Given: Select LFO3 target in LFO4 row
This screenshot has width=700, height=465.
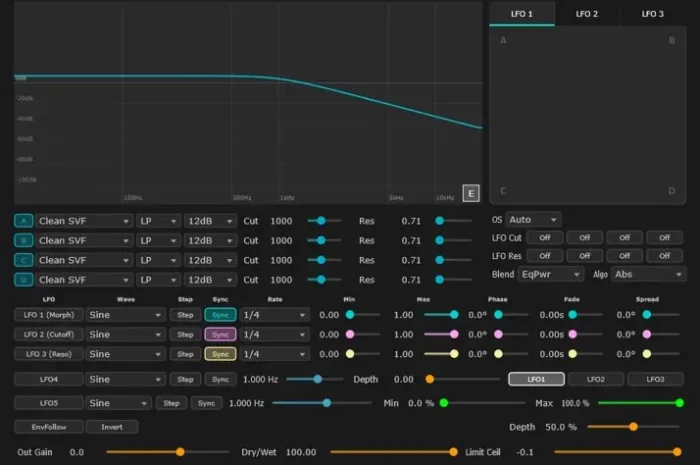Looking at the screenshot, I should tap(655, 379).
